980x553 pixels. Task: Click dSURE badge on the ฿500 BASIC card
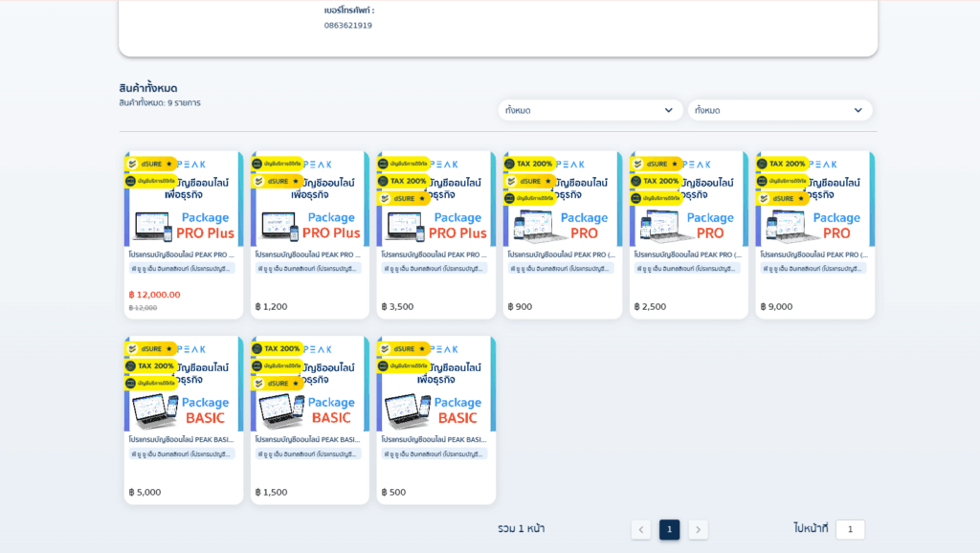[x=403, y=349]
